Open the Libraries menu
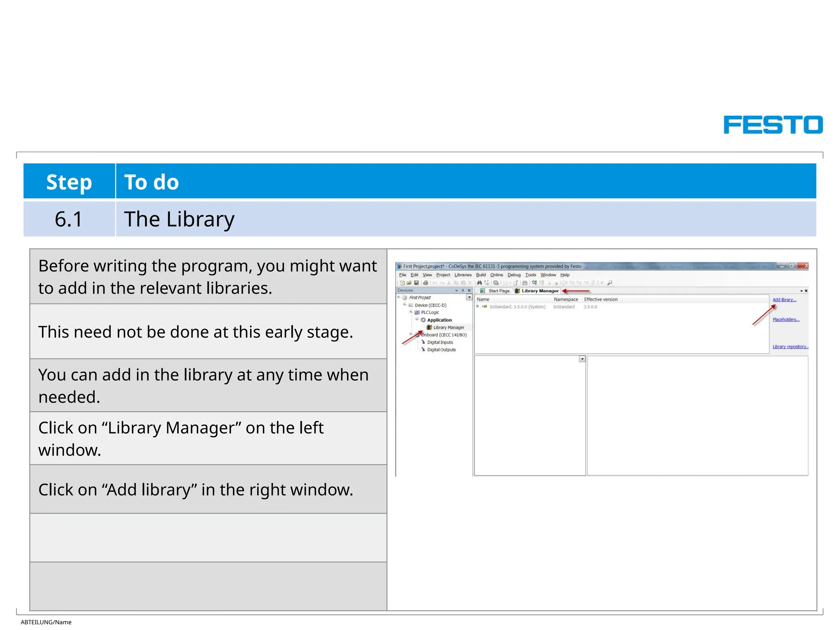Image resolution: width=840 pixels, height=630 pixels. click(463, 275)
